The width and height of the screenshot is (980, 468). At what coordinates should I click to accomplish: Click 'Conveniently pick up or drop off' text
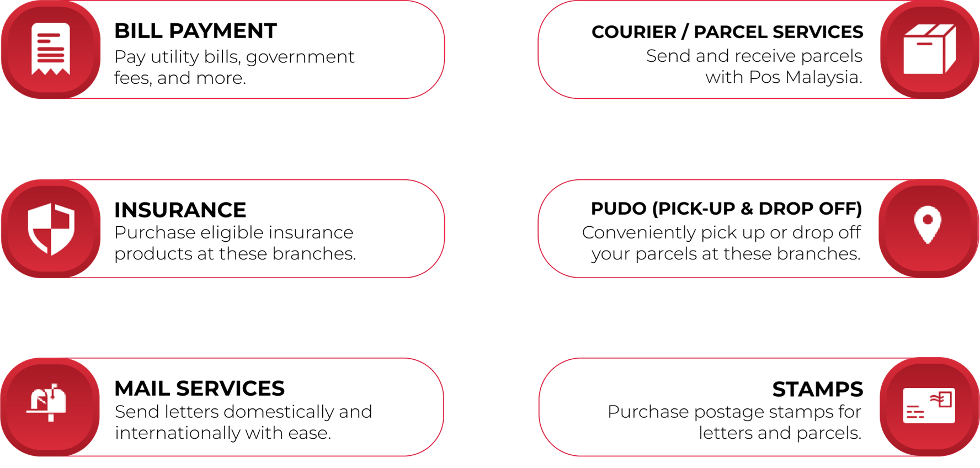(721, 232)
